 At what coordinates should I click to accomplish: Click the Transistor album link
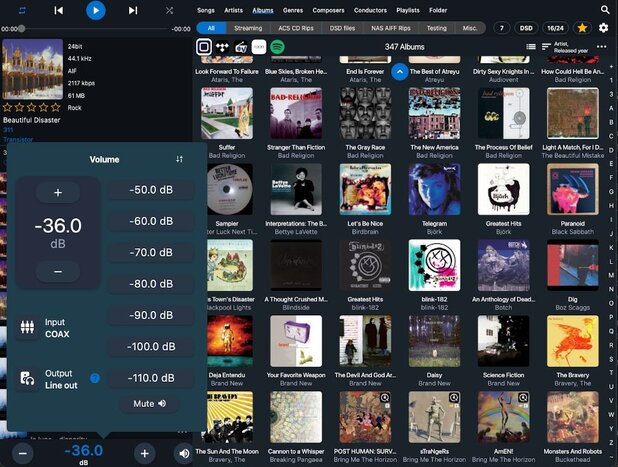[18, 140]
